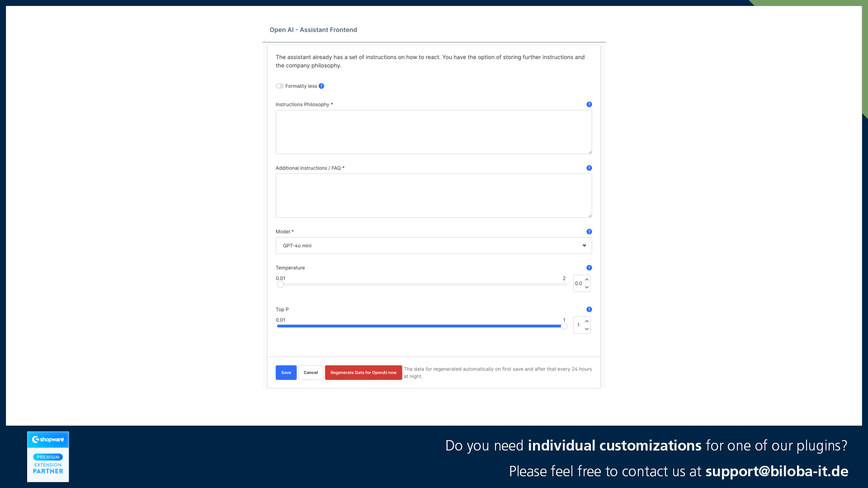Decrease Top P with the down stepper arrow
Image resolution: width=868 pixels, height=488 pixels.
click(587, 329)
